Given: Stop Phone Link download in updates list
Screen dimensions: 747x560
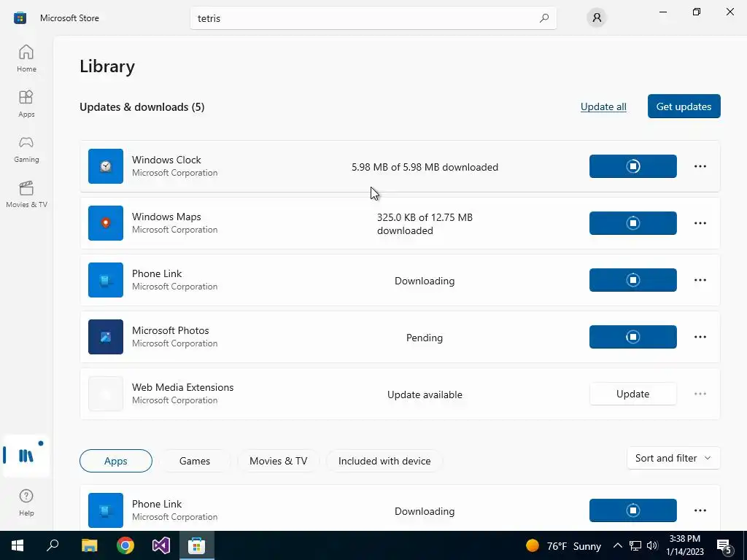Looking at the screenshot, I should [x=632, y=280].
